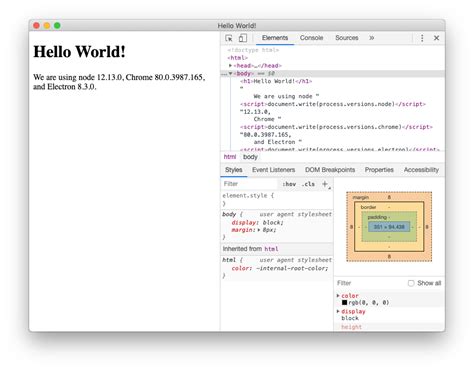Click the styles Filter input field

click(249, 184)
